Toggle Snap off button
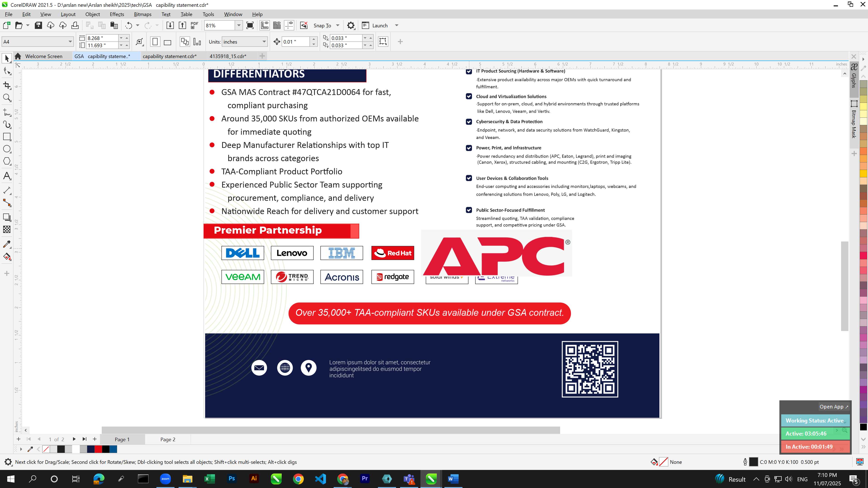 (x=304, y=25)
